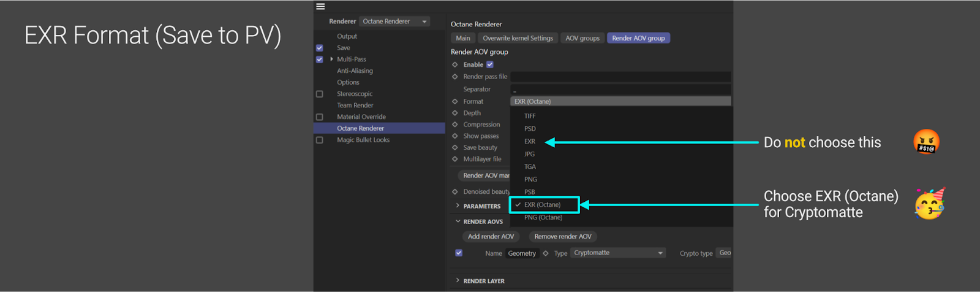The height and width of the screenshot is (292, 980).
Task: Click the Render pass file input field
Action: [620, 77]
